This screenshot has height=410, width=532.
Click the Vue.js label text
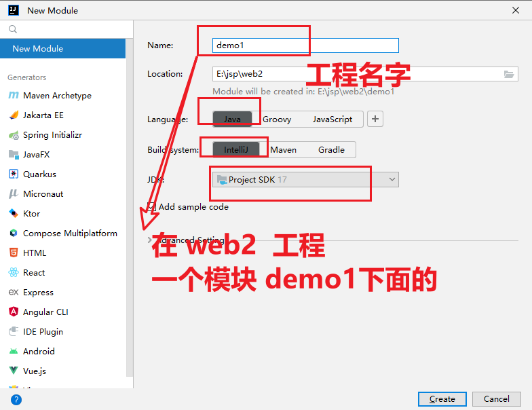pyautogui.click(x=35, y=371)
